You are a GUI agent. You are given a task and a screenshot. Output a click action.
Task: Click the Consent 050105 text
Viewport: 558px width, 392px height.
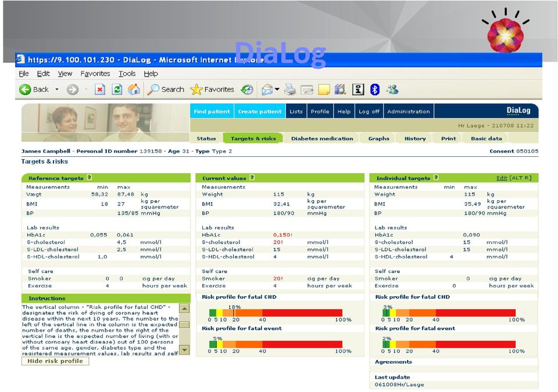514,151
